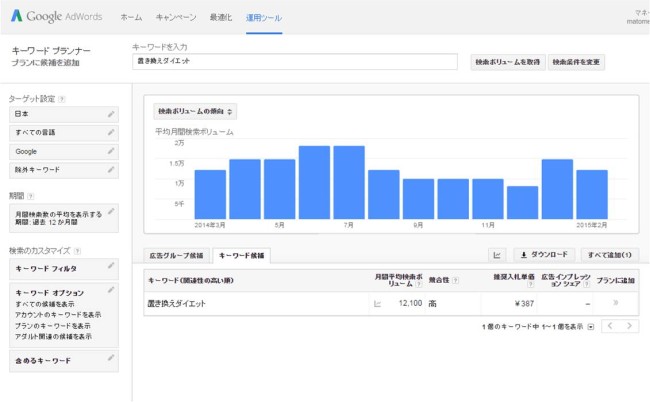Go to previous page arrow

click(x=610, y=326)
